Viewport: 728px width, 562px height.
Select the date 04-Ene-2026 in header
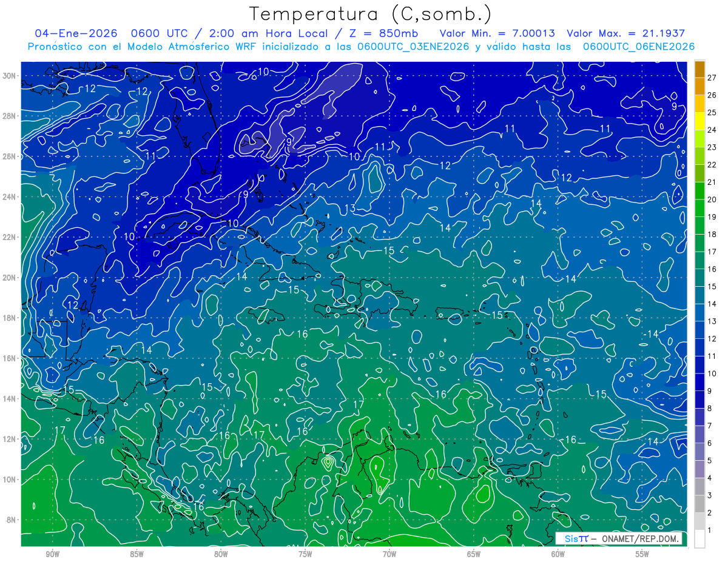(x=77, y=33)
